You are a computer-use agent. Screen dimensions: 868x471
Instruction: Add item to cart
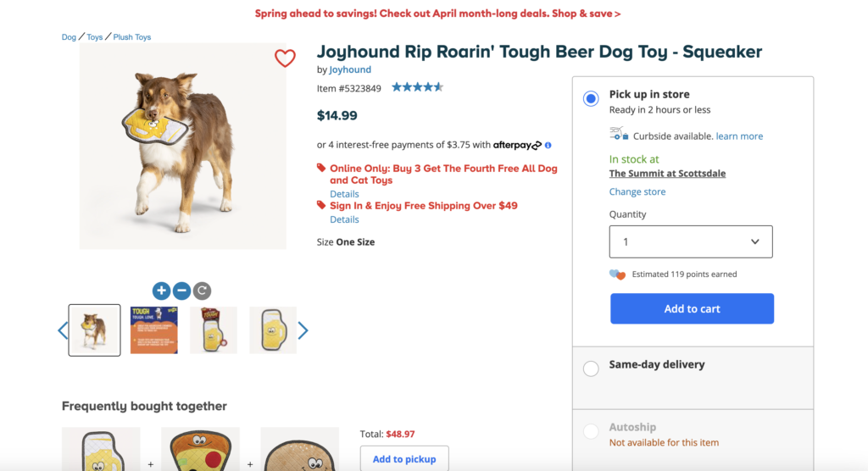692,309
